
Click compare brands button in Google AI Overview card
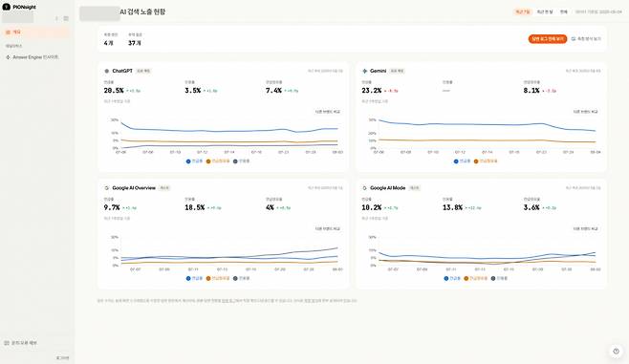pos(327,229)
